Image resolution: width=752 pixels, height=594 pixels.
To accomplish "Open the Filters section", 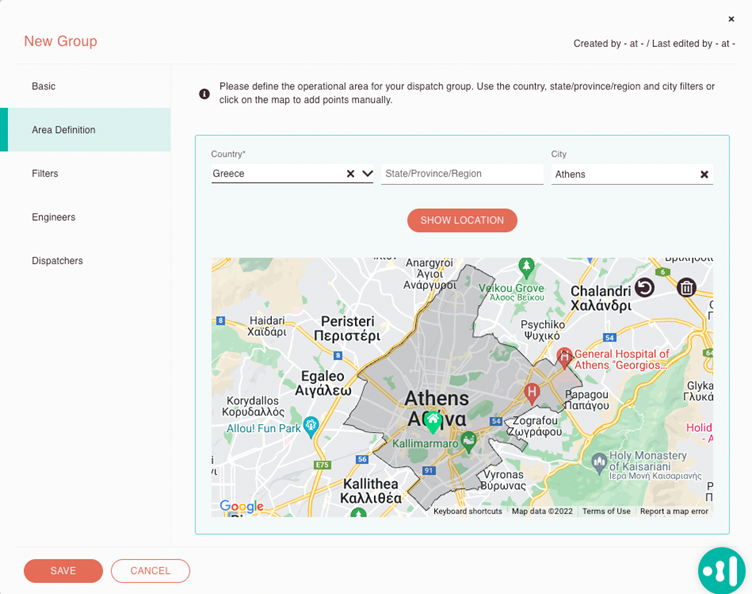I will [45, 174].
